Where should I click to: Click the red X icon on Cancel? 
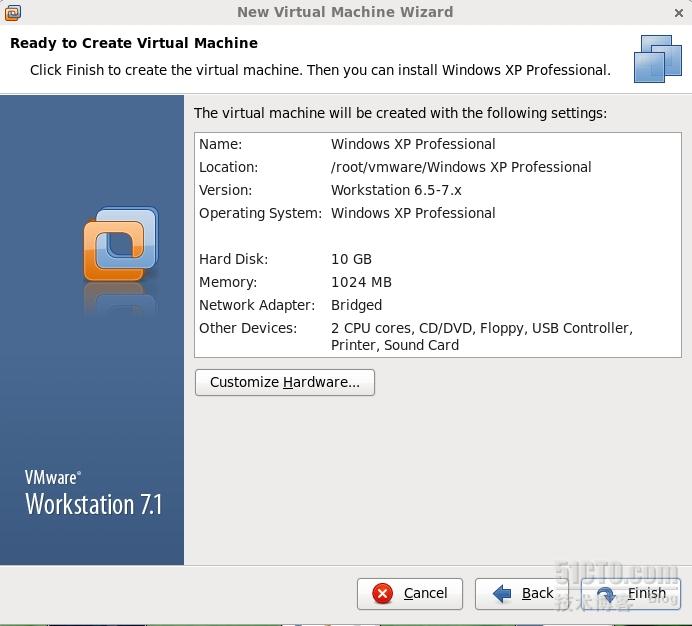[x=382, y=593]
